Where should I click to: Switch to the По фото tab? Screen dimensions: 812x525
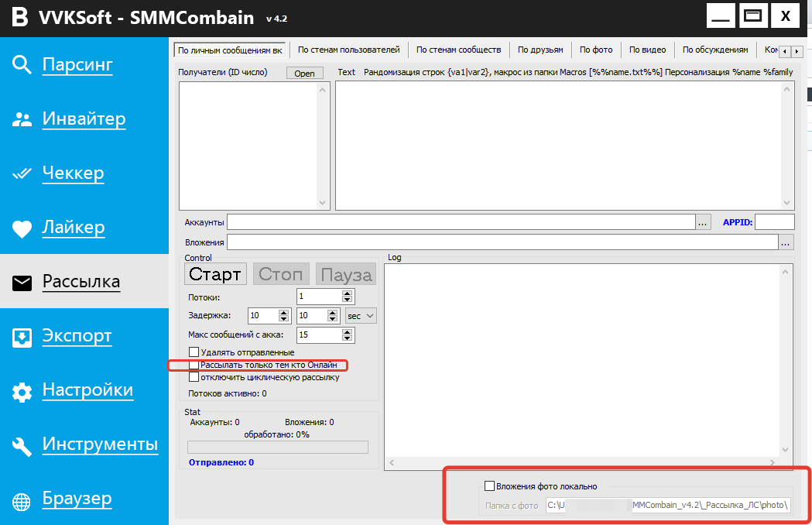[595, 49]
